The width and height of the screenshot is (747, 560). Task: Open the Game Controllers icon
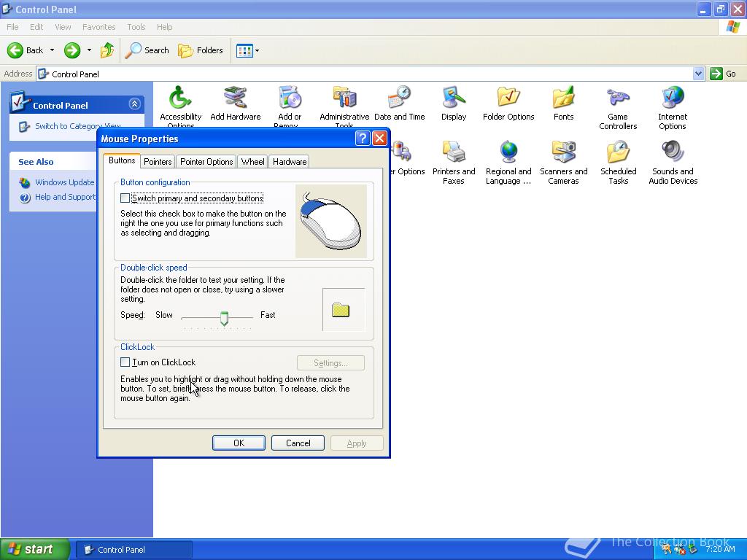point(618,98)
